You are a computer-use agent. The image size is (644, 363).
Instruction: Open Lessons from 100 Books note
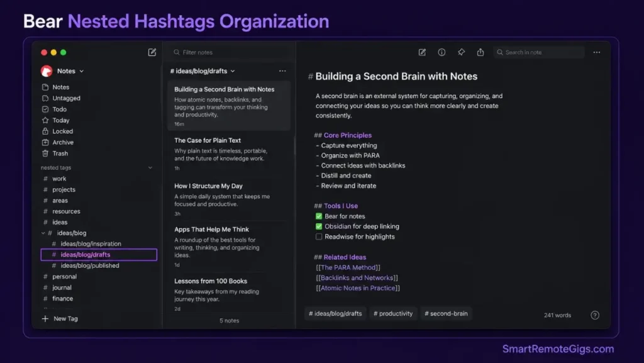[229, 294]
